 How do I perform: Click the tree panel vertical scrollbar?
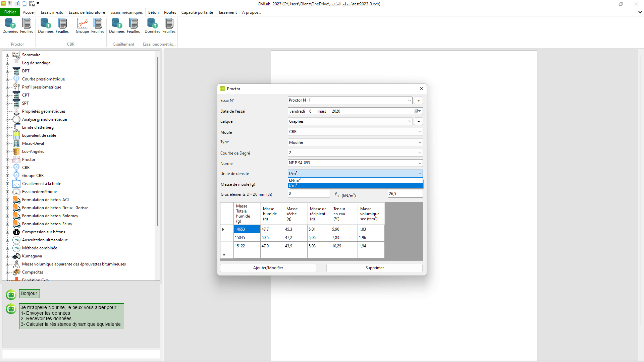click(x=157, y=141)
